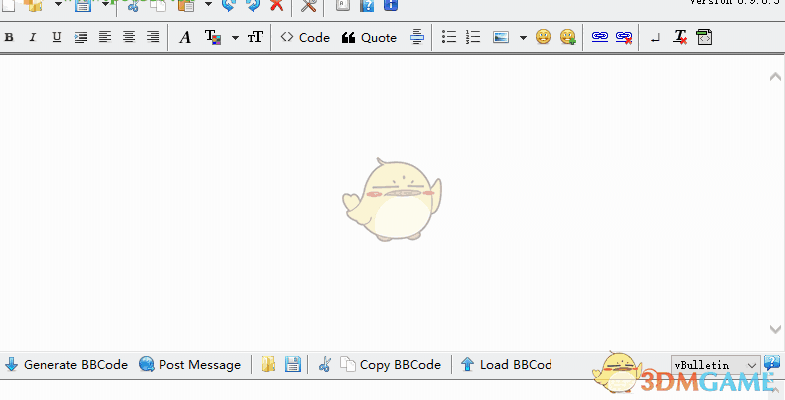
Task: Remove hyperlink with red X
Action: coord(624,38)
